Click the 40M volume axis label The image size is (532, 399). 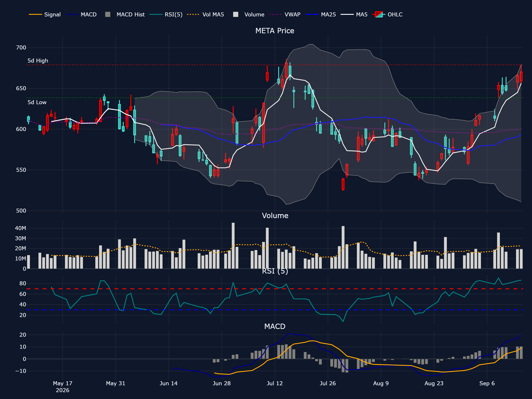click(x=20, y=228)
